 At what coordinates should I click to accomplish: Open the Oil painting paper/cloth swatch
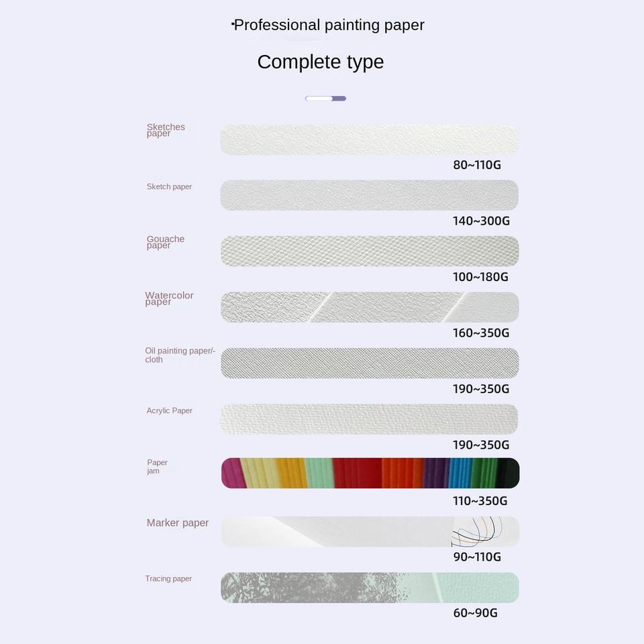tap(369, 363)
